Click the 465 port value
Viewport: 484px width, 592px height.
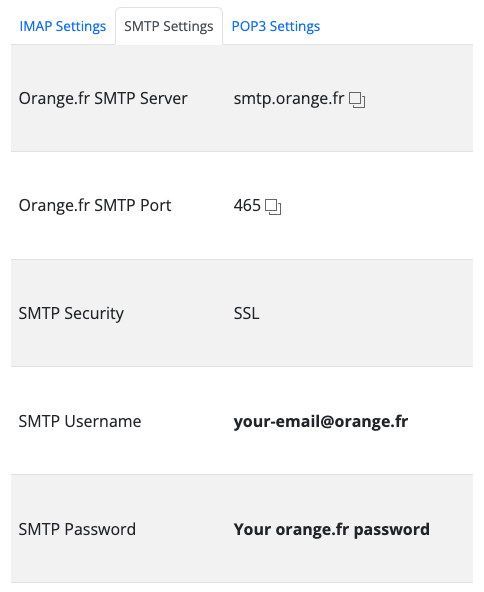click(247, 206)
